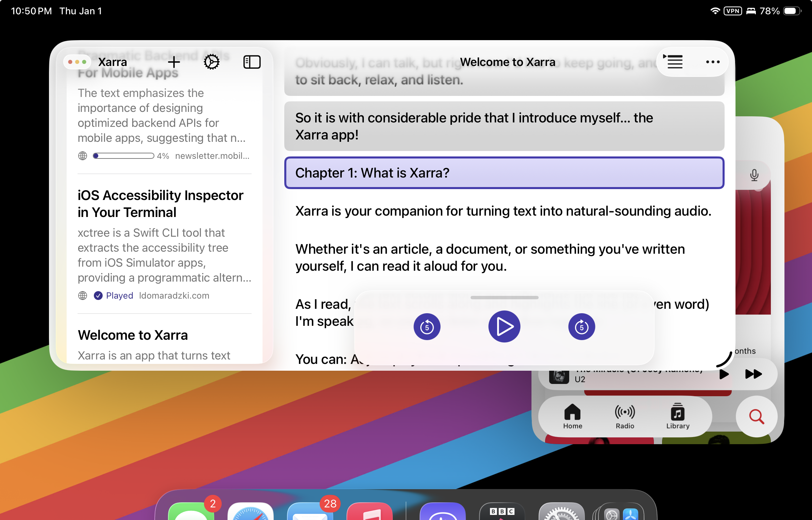Switch to the Radio tab in Music
This screenshot has height=520, width=812.
point(625,416)
